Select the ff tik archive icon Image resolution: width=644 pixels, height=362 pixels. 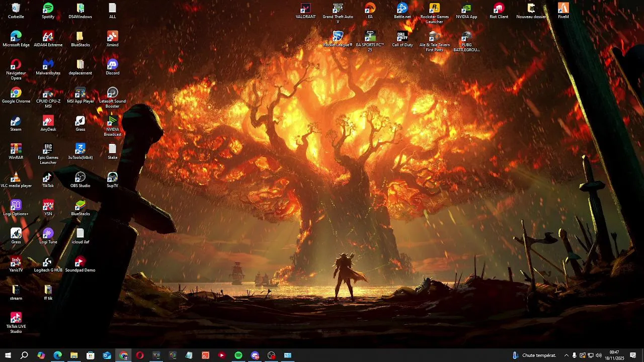click(x=48, y=293)
